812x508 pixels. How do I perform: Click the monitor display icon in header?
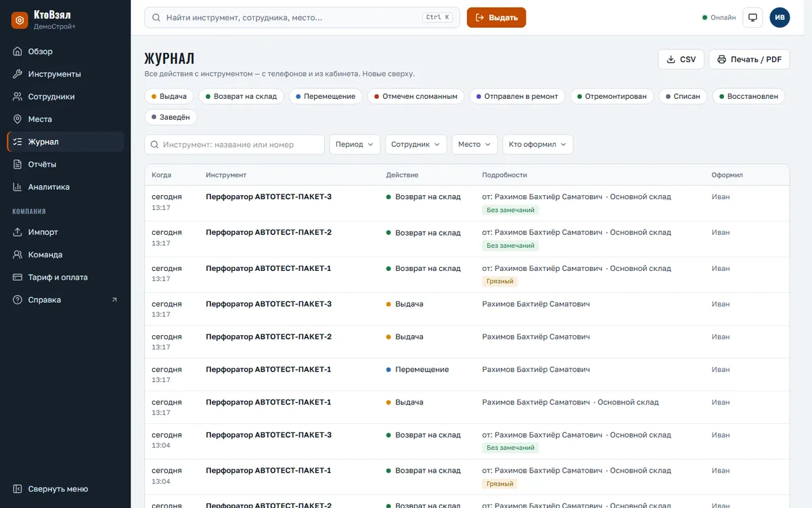tap(752, 18)
